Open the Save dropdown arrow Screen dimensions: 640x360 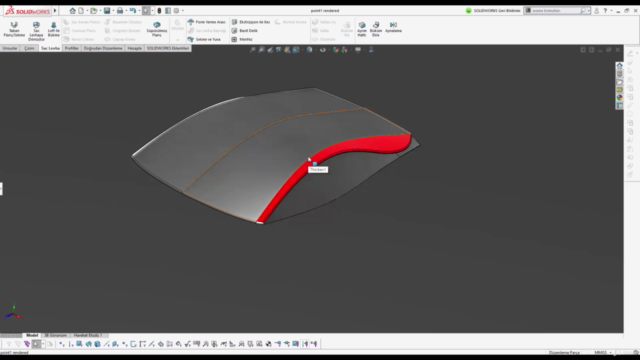point(113,11)
